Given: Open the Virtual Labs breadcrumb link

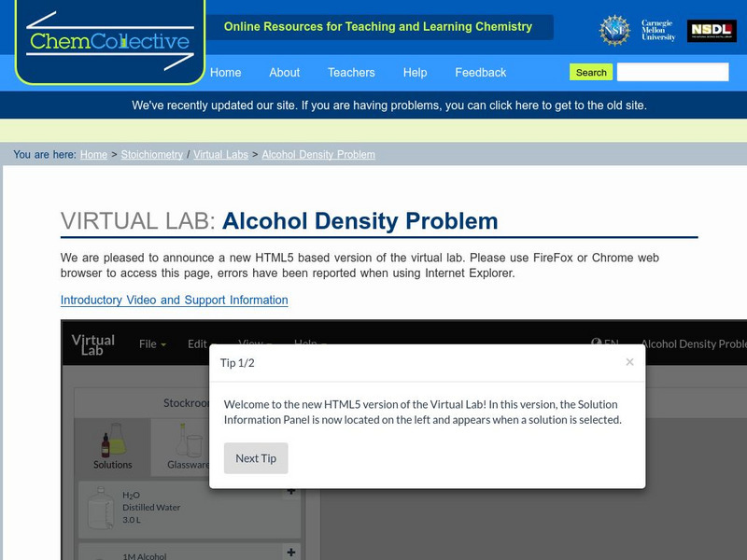Looking at the screenshot, I should (220, 154).
